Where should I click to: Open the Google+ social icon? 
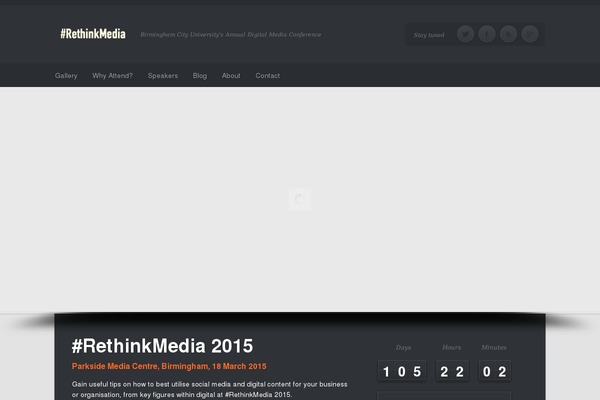(530, 34)
